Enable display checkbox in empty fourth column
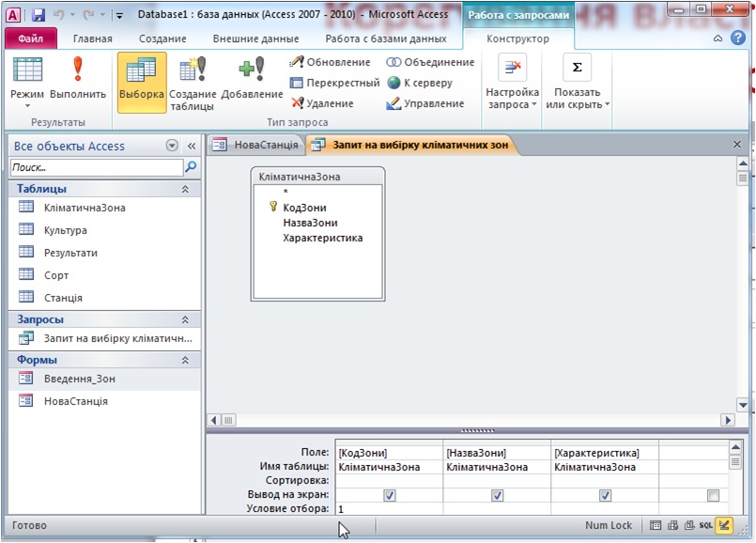 point(713,495)
